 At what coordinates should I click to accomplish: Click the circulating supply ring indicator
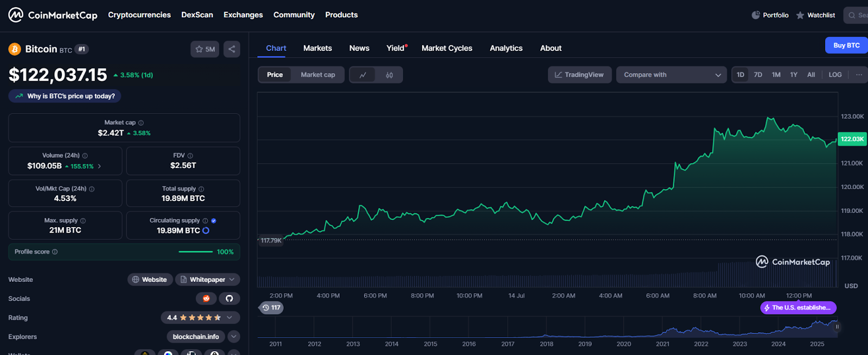[x=206, y=231]
